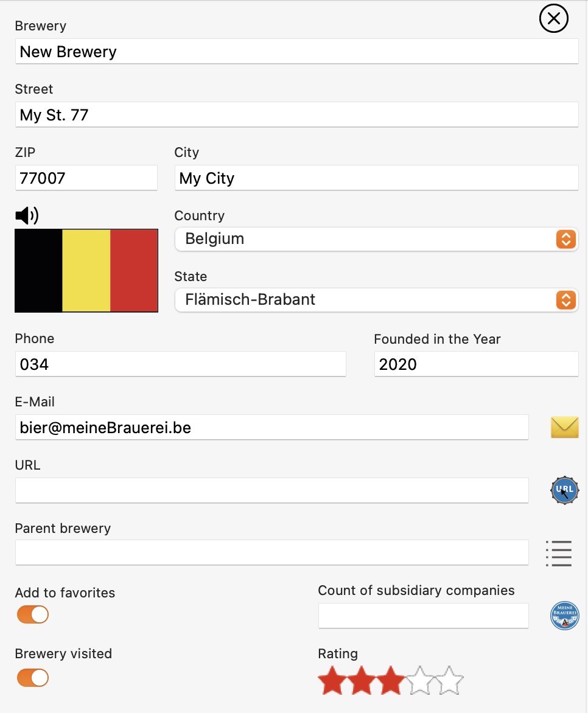The height and width of the screenshot is (713, 588).
Task: Select the Founded in the Year field
Action: pos(477,364)
